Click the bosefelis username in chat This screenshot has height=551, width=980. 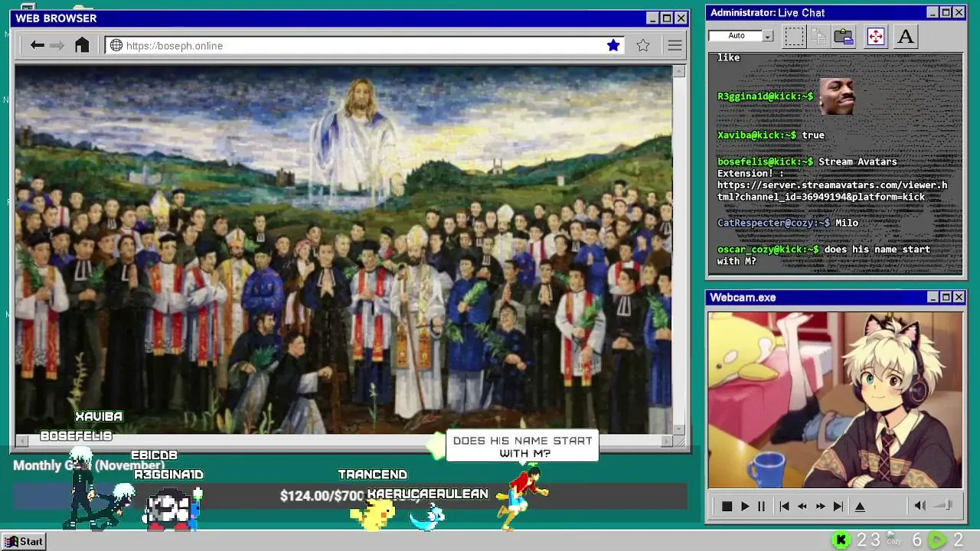tap(765, 161)
